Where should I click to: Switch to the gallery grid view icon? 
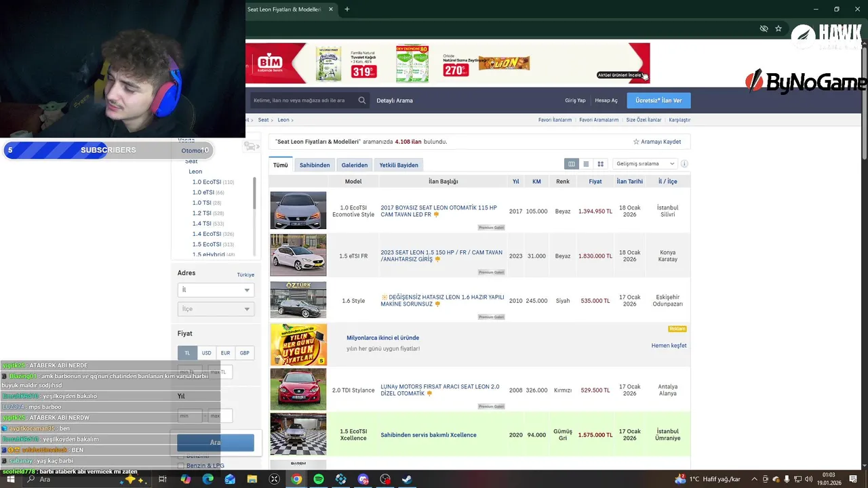600,164
